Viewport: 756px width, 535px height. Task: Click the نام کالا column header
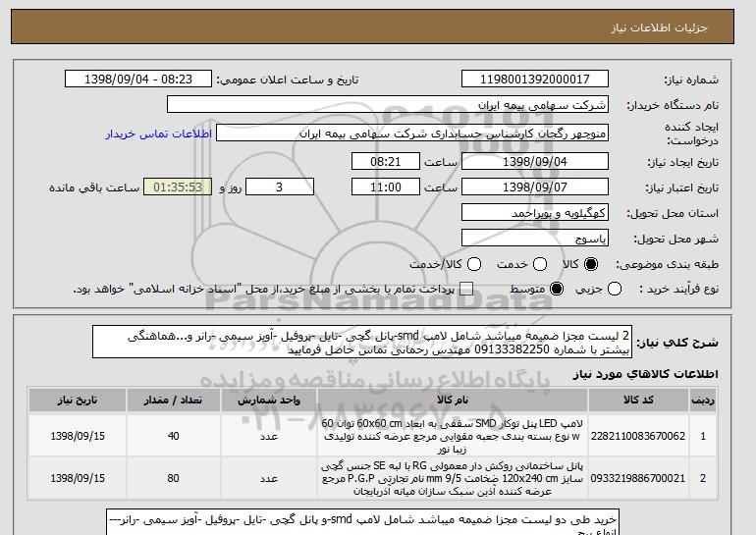(453, 401)
